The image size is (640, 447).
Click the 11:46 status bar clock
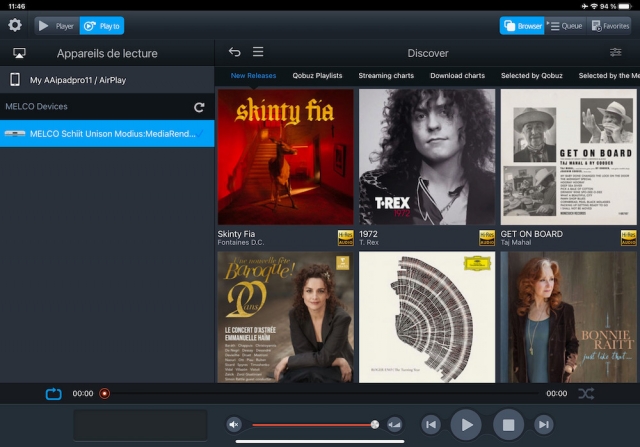(17, 6)
